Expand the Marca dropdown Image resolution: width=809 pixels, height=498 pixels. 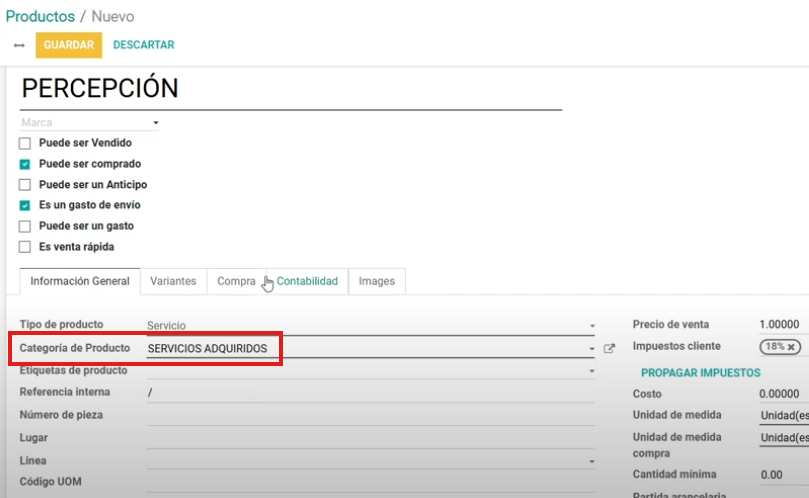pos(155,123)
